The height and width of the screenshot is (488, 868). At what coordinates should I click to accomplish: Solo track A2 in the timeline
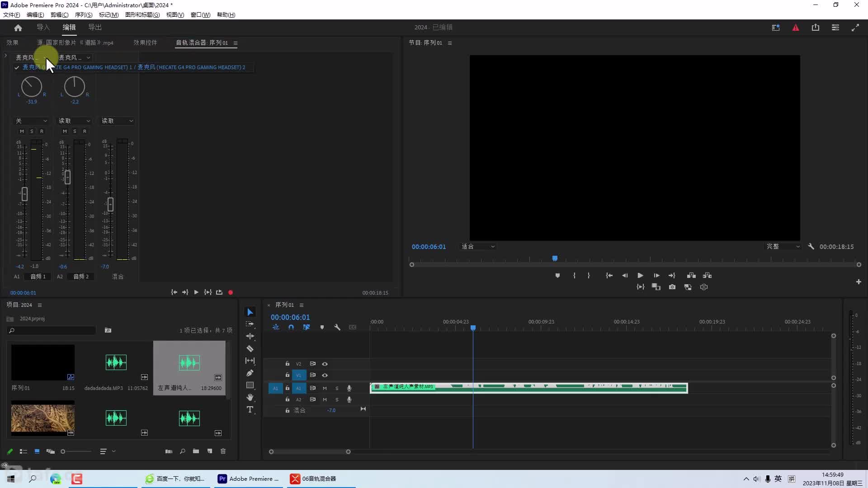[337, 399]
